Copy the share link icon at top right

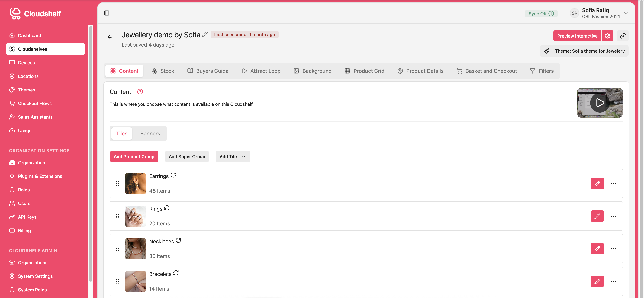[623, 36]
